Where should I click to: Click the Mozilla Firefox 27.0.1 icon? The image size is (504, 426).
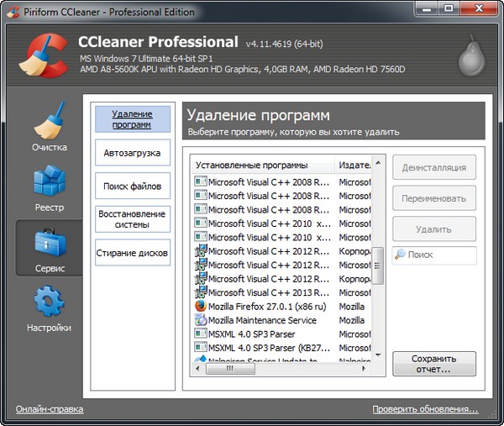click(201, 307)
